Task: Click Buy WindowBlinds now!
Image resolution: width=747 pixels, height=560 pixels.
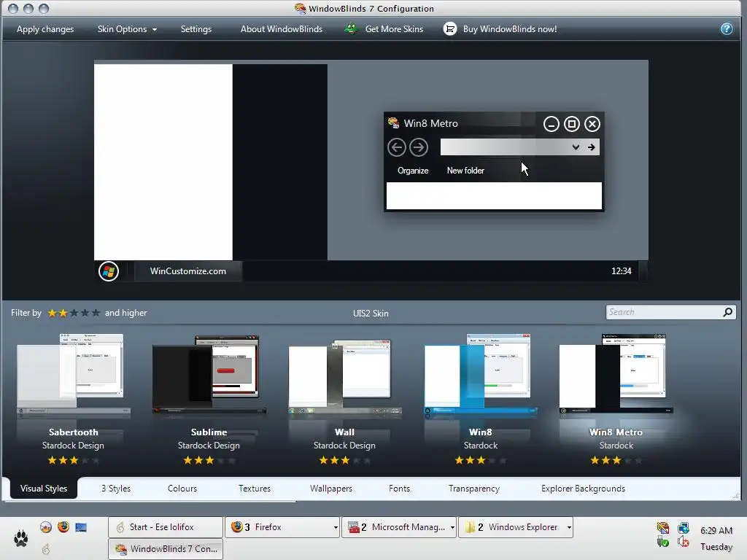Action: coord(510,29)
